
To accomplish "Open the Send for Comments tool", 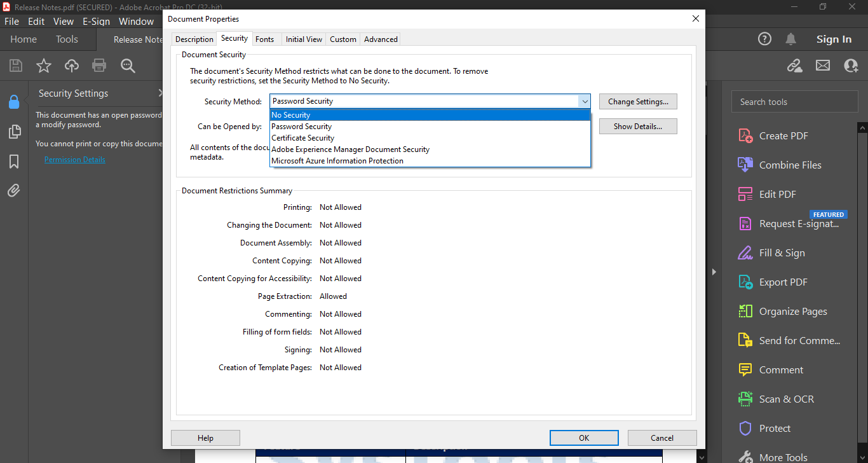I will click(789, 341).
